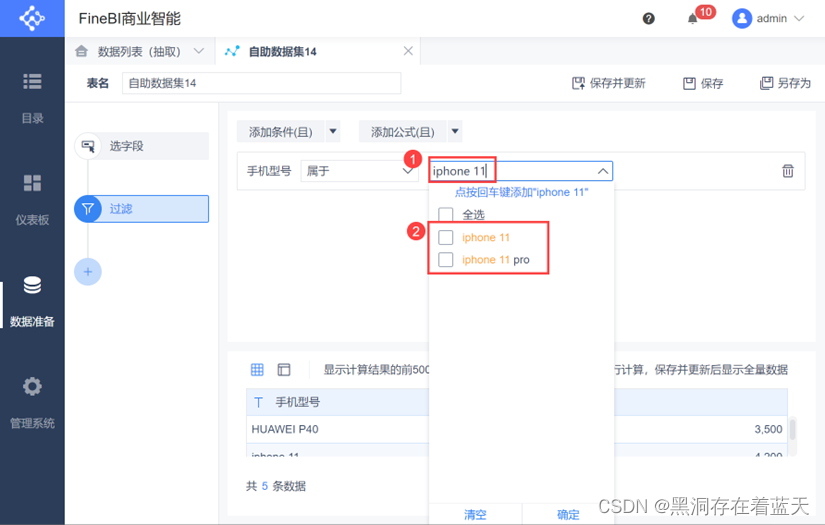Delete the filter condition trash icon
The width and height of the screenshot is (825, 525).
[788, 171]
